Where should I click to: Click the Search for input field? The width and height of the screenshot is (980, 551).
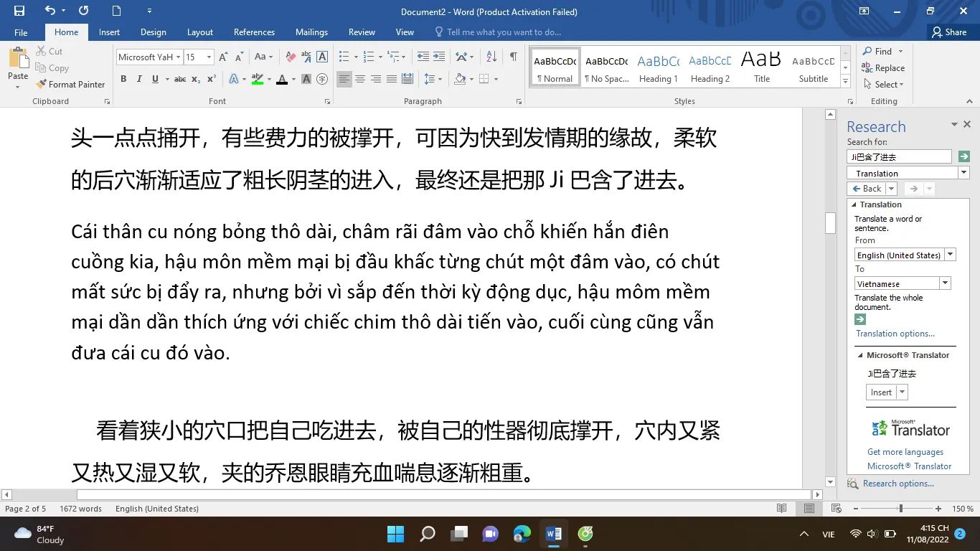tap(899, 156)
